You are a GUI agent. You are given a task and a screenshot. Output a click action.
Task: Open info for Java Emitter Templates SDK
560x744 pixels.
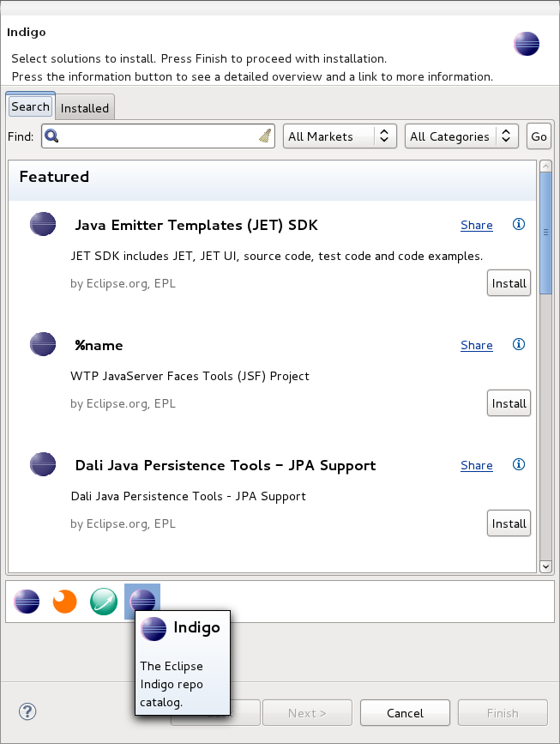pos(519,224)
